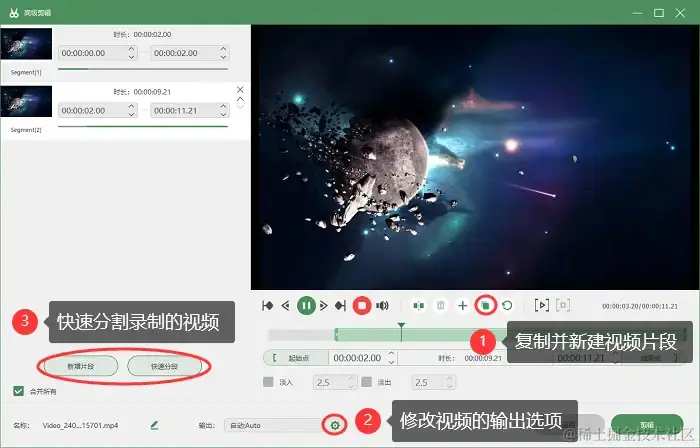Increase the 起始点 time below the timeline
Viewport: 700px width, 448px height.
click(x=391, y=353)
